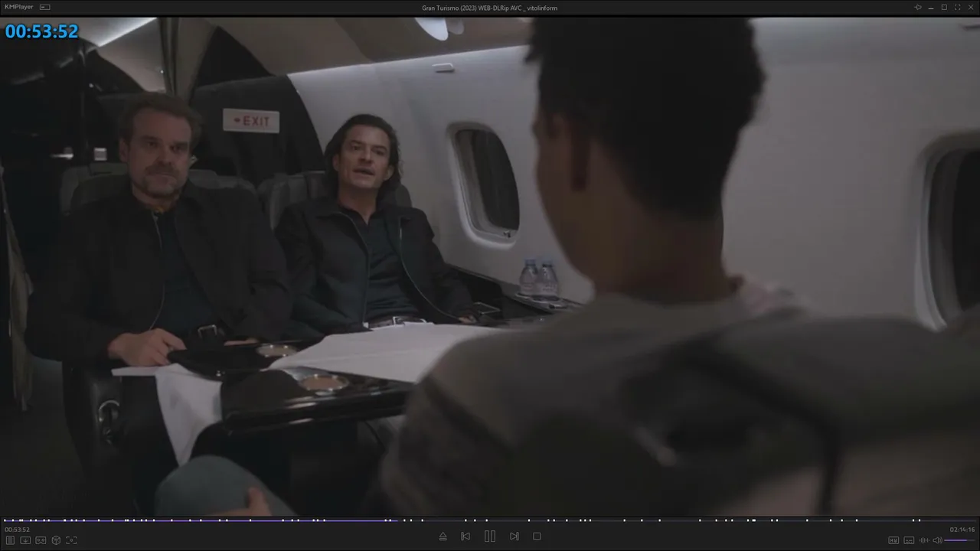Toggle VR headset viewing mode
Image resolution: width=980 pixels, height=551 pixels.
pyautogui.click(x=41, y=540)
